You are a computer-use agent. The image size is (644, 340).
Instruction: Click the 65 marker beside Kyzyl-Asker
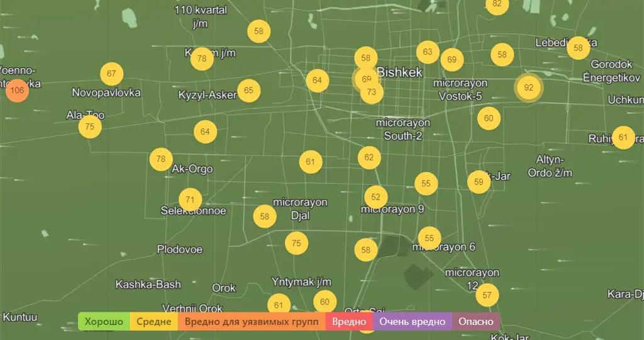coord(248,91)
